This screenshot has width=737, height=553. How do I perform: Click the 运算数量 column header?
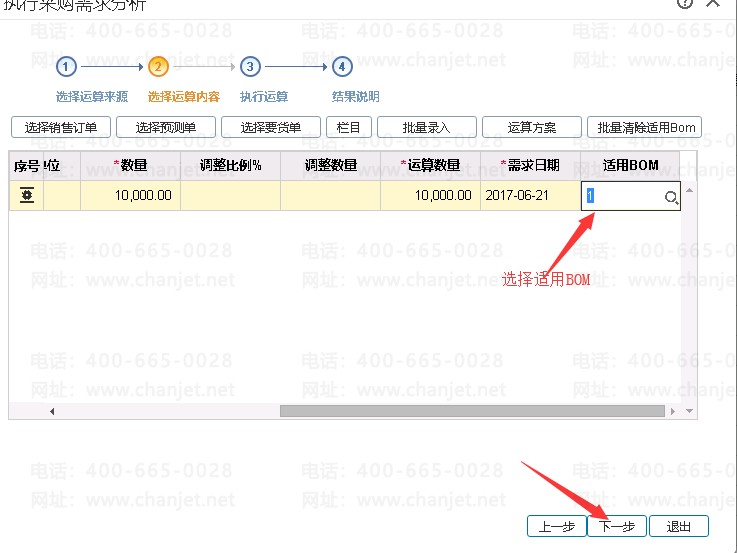431,166
